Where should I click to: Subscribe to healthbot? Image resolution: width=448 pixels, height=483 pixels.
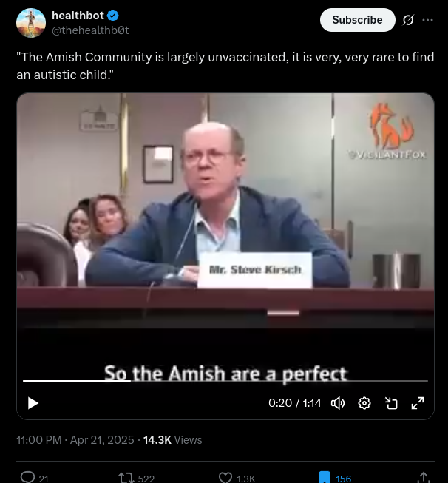point(358,20)
